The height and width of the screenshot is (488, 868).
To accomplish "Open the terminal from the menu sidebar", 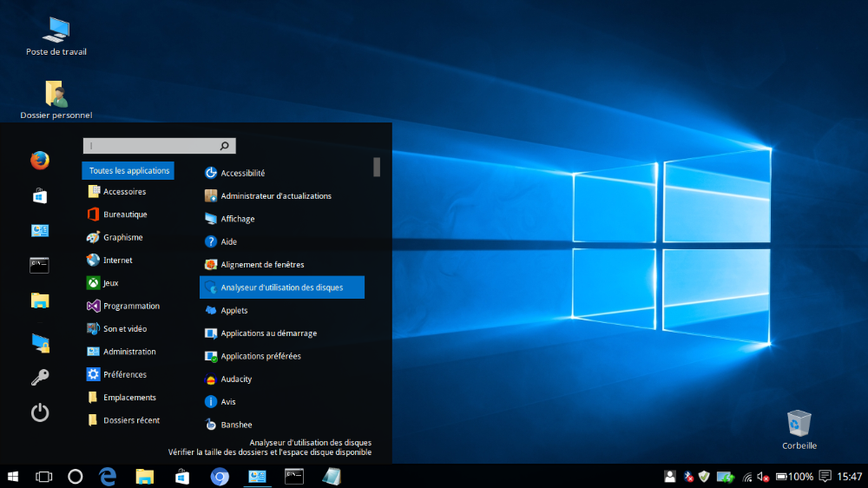I will pyautogui.click(x=40, y=266).
